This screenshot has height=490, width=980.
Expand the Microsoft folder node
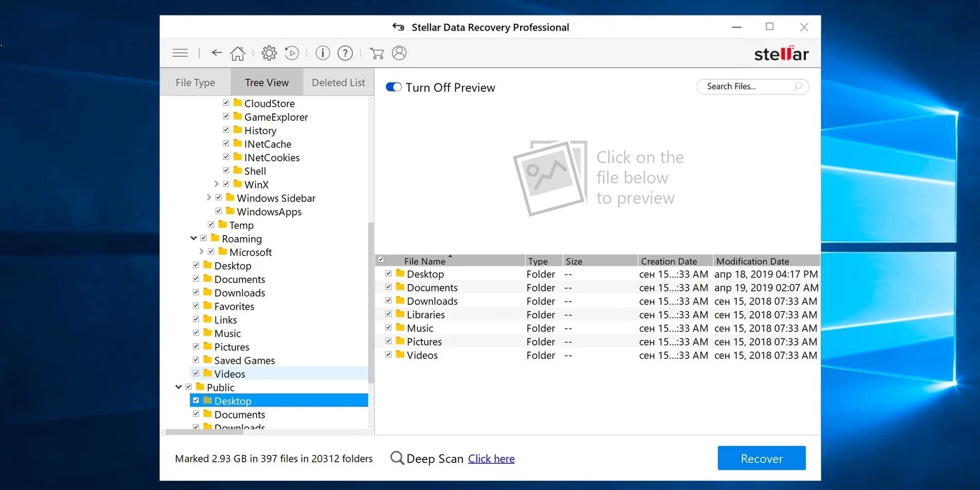tap(202, 252)
